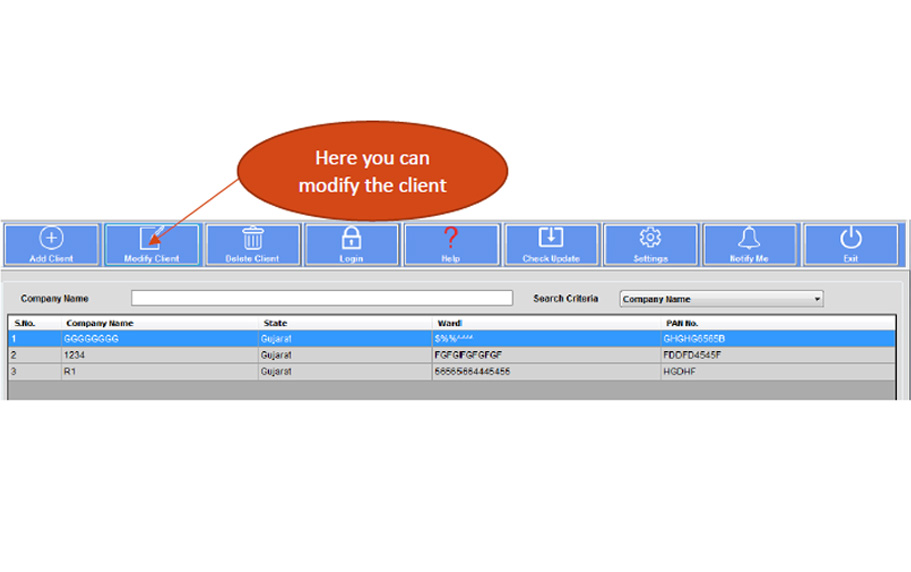Image resolution: width=911 pixels, height=572 pixels.
Task: Click the Login padlock icon
Action: [x=351, y=238]
